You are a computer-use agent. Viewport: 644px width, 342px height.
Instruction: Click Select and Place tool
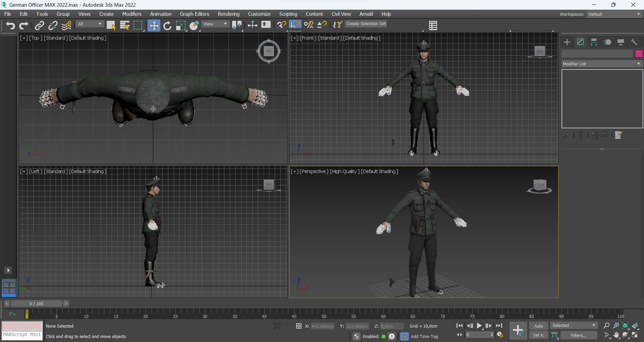(x=194, y=25)
